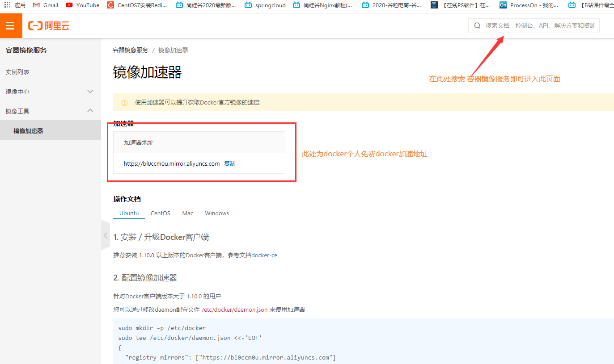Click the accelerator URL text
The width and height of the screenshot is (614, 364).
172,163
